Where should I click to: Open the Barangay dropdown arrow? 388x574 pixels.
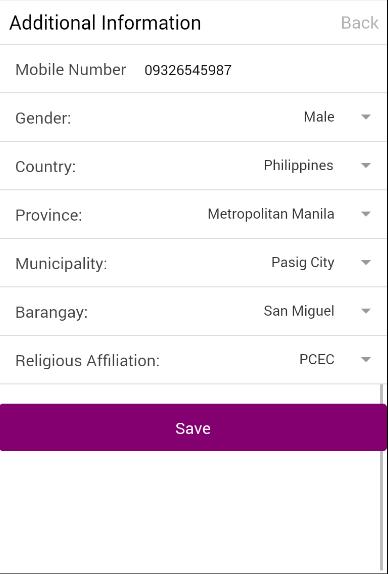point(366,311)
